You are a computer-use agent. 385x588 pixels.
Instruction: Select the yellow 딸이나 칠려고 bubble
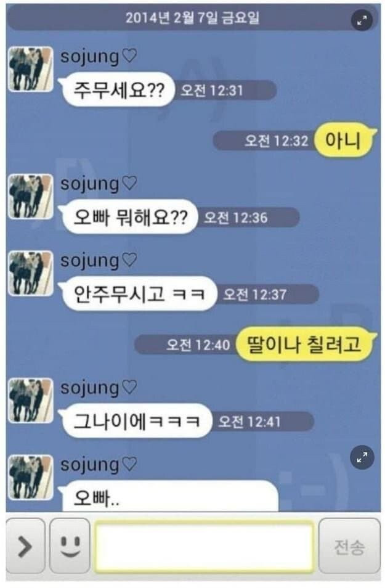pos(305,344)
